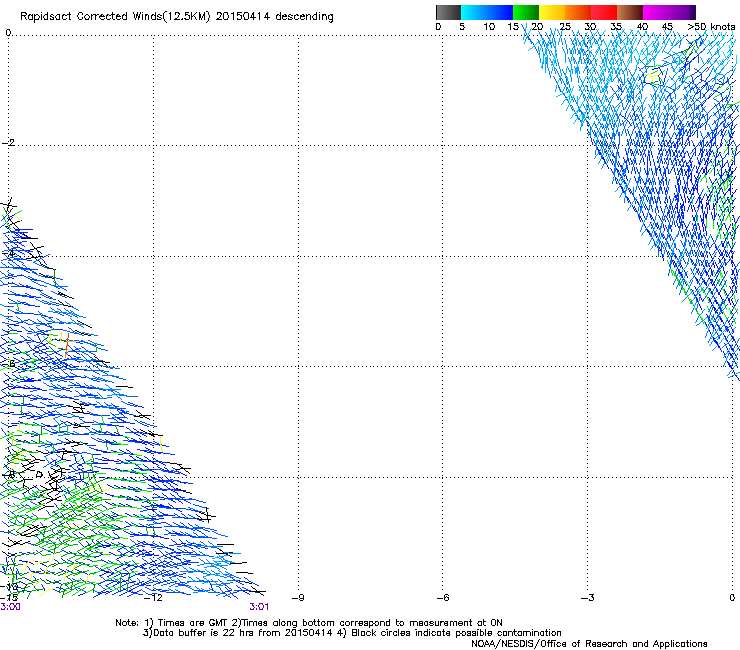Image resolution: width=740 pixels, height=650 pixels.
Task: Click the '-2' latitude axis label
Action: [x=8, y=143]
